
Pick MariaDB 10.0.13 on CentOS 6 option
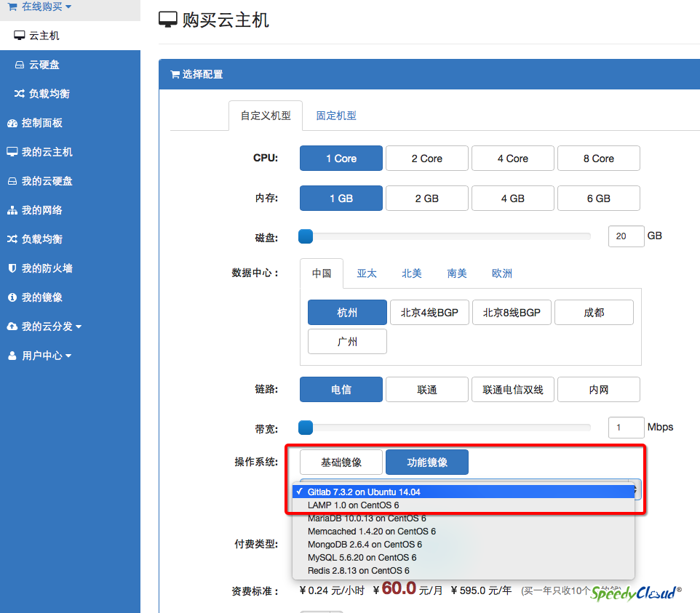tap(464, 518)
